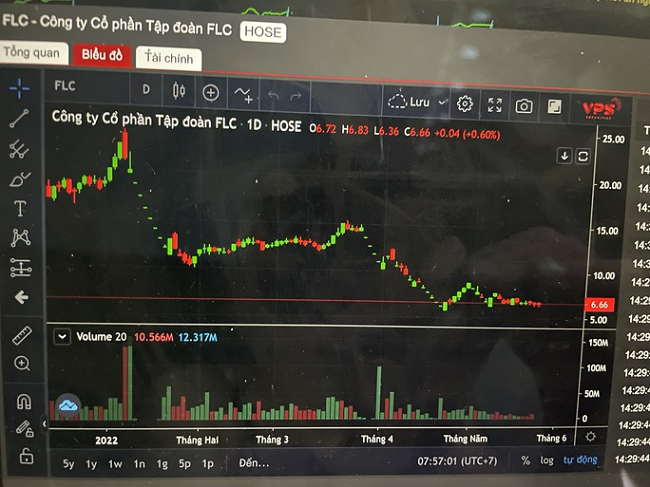Toggle magnet mode for drawings
Viewport: 650px width, 487px height.
pos(24,401)
